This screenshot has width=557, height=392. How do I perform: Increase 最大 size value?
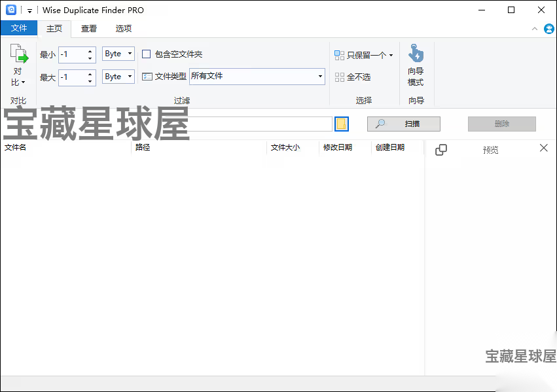tap(90, 74)
